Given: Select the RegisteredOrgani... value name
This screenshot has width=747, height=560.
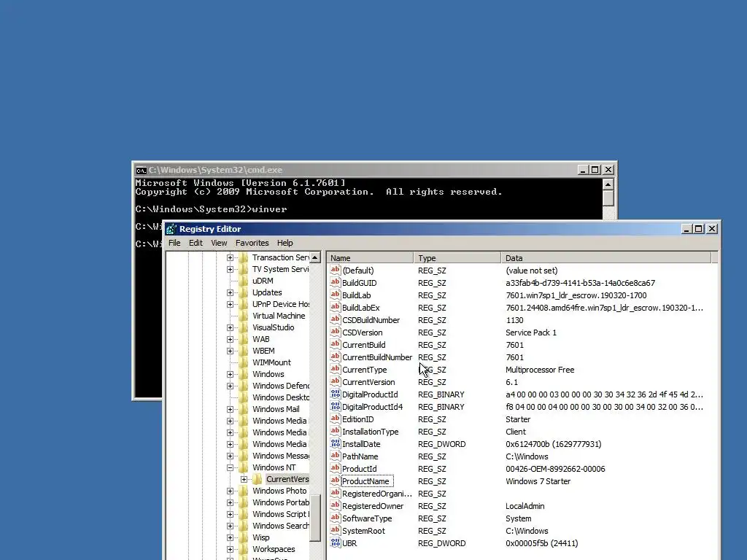Looking at the screenshot, I should click(377, 494).
